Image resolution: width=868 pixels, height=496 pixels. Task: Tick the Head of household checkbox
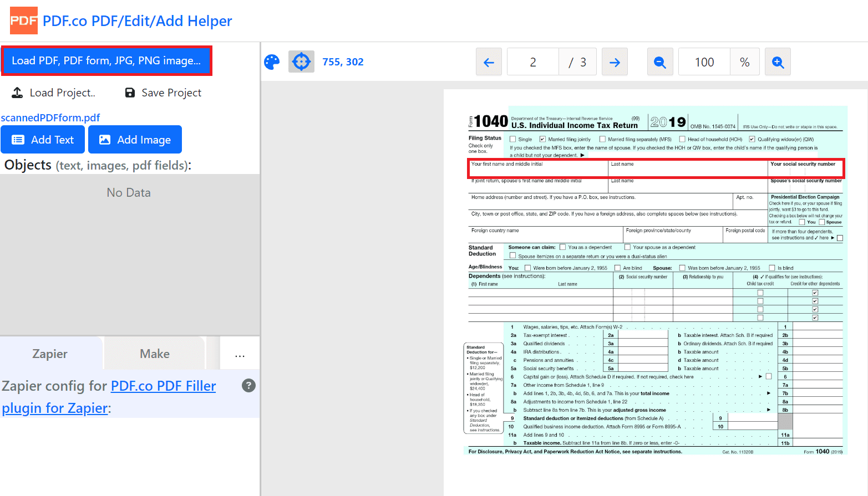tap(682, 140)
